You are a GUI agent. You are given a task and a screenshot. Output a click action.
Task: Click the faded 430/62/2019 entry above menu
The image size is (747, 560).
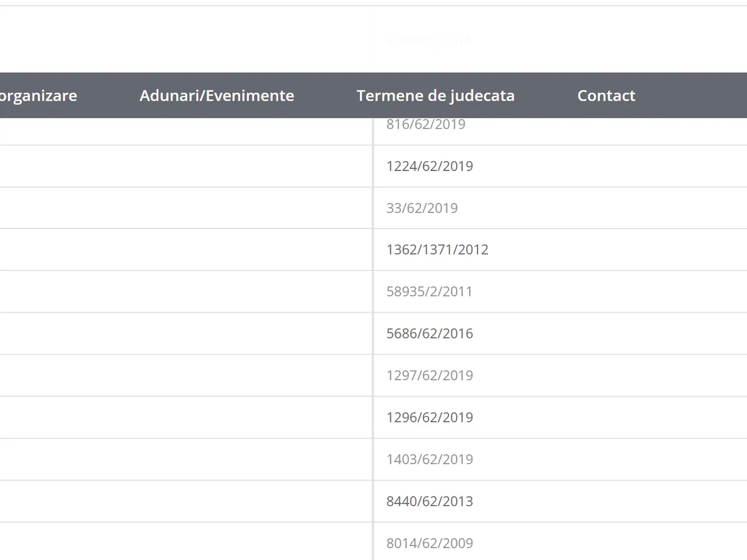coord(429,40)
